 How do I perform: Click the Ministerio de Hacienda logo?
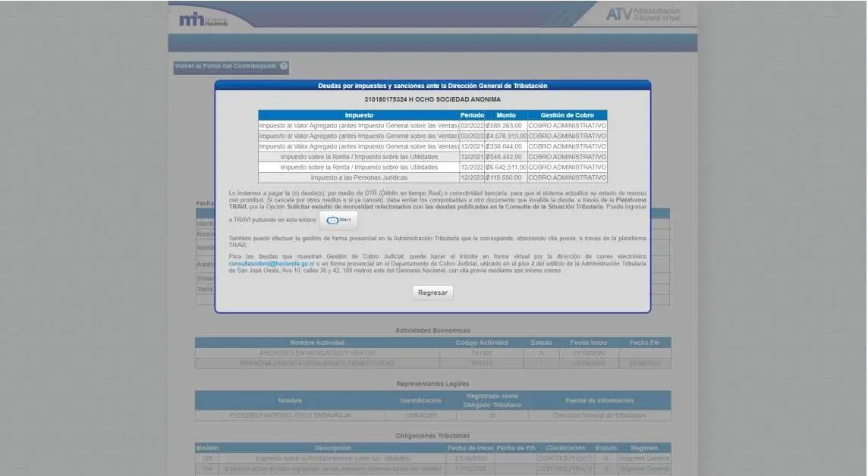(203, 20)
